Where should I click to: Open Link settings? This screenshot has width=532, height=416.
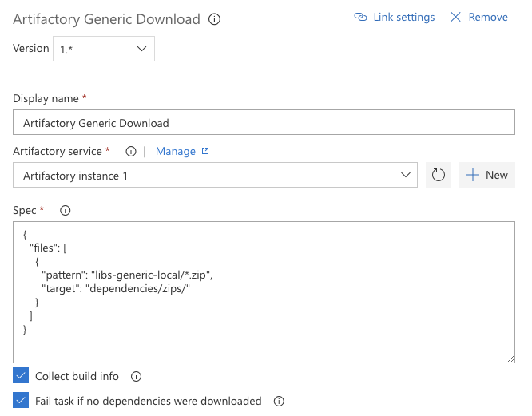pyautogui.click(x=395, y=17)
